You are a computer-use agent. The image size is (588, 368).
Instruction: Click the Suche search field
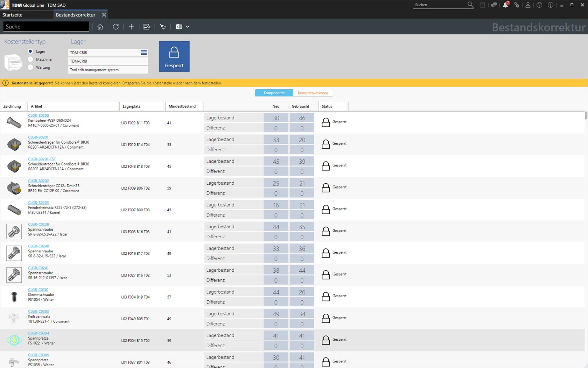46,27
